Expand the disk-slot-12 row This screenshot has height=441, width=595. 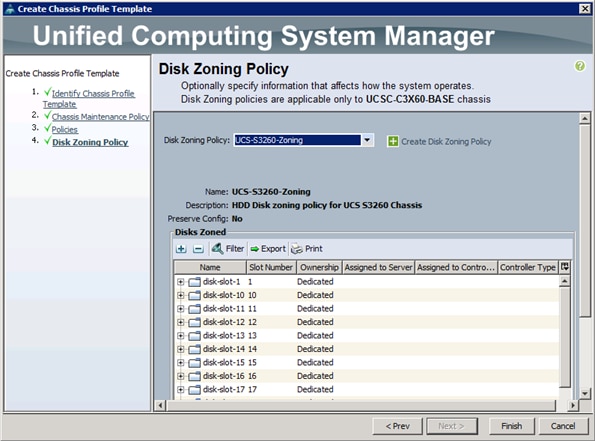181,322
